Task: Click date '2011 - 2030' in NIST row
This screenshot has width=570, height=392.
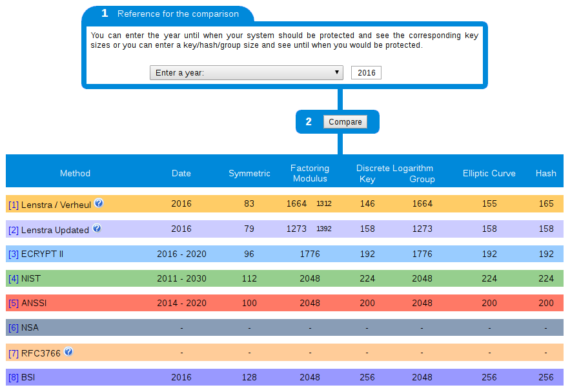Action: pyautogui.click(x=181, y=278)
